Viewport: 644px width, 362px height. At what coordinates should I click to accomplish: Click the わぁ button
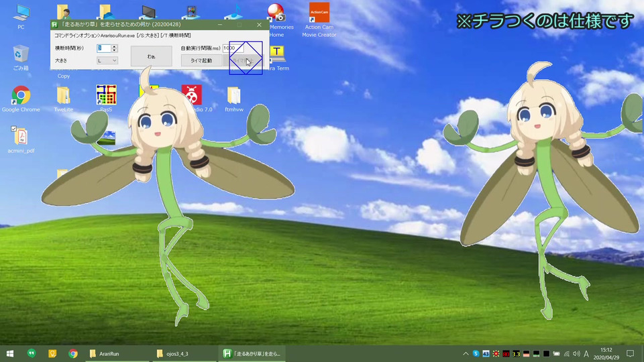click(151, 56)
